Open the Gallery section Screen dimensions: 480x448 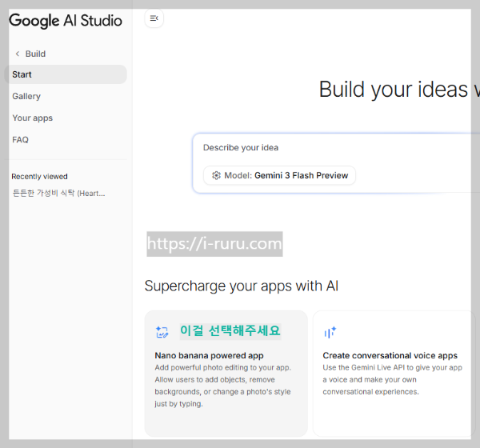coord(26,96)
